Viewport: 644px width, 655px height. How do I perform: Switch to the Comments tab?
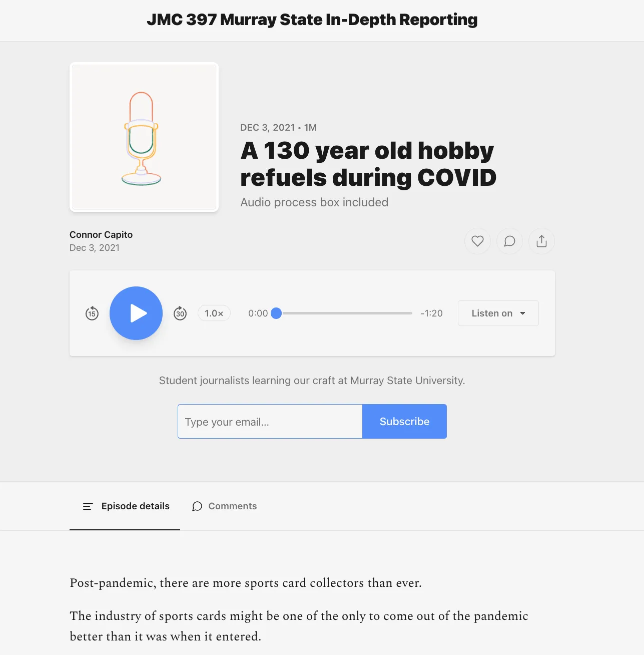(225, 506)
